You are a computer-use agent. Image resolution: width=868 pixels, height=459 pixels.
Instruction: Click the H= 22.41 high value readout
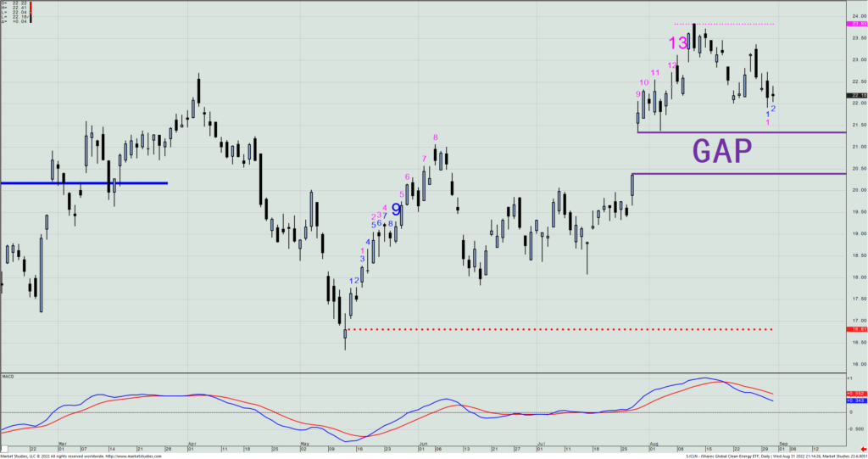tap(14, 7)
